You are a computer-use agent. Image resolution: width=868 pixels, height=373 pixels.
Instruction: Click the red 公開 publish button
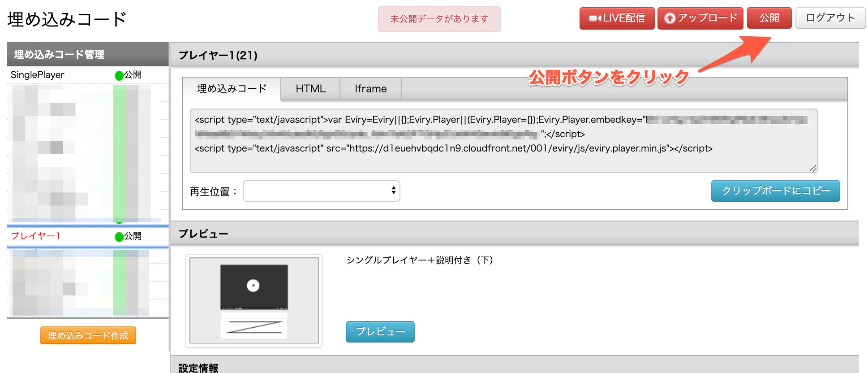point(769,18)
